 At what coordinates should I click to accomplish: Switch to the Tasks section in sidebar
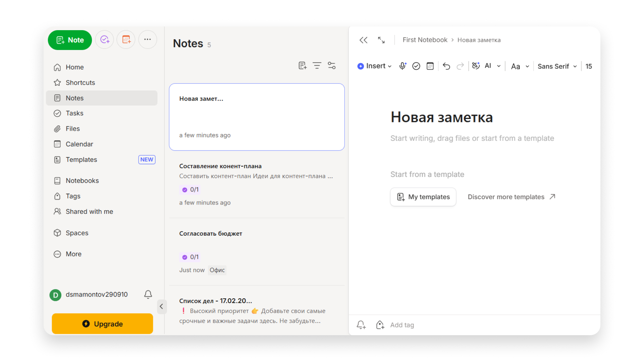click(74, 113)
